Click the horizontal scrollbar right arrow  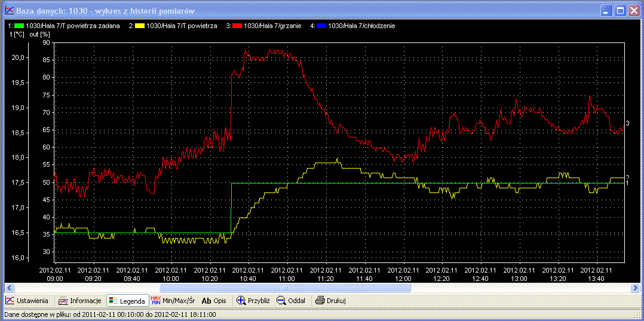636,288
